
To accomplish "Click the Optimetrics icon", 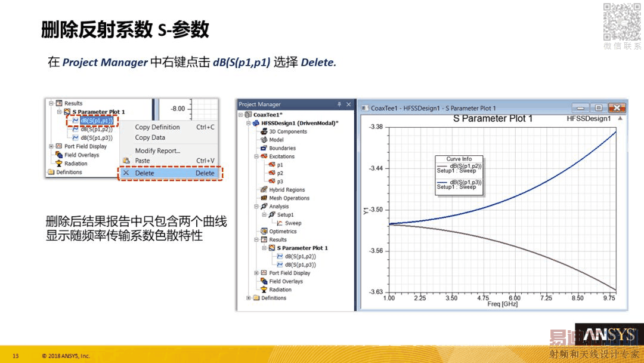I will 264,231.
